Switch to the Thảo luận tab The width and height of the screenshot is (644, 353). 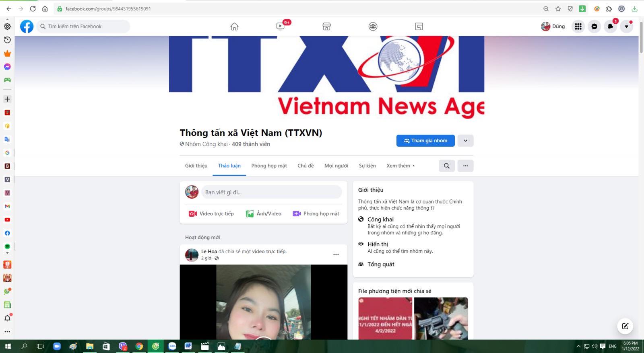coord(229,166)
